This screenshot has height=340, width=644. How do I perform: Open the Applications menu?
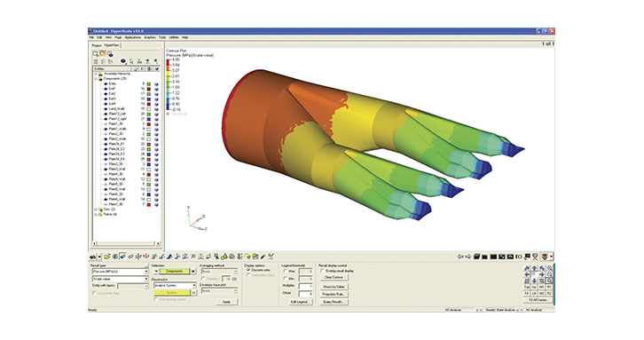tap(133, 37)
